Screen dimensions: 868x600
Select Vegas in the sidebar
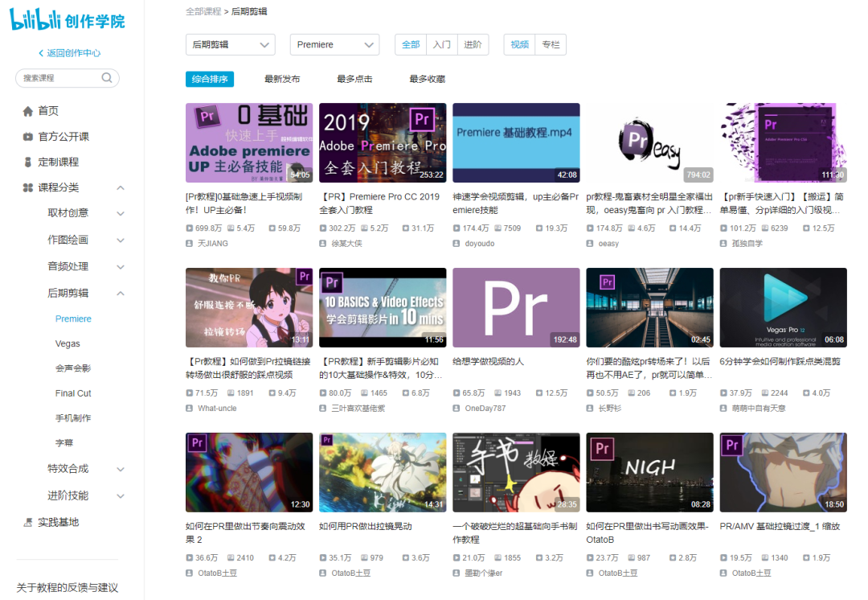click(68, 344)
